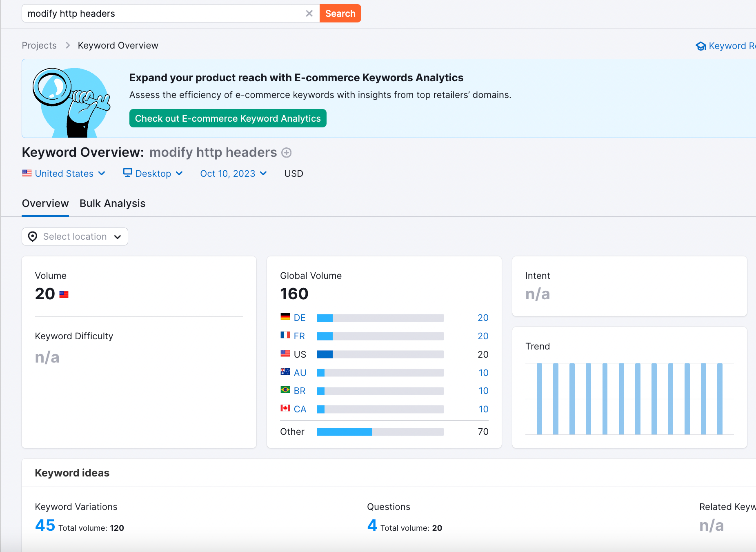Click the Brazil flag icon

(285, 390)
